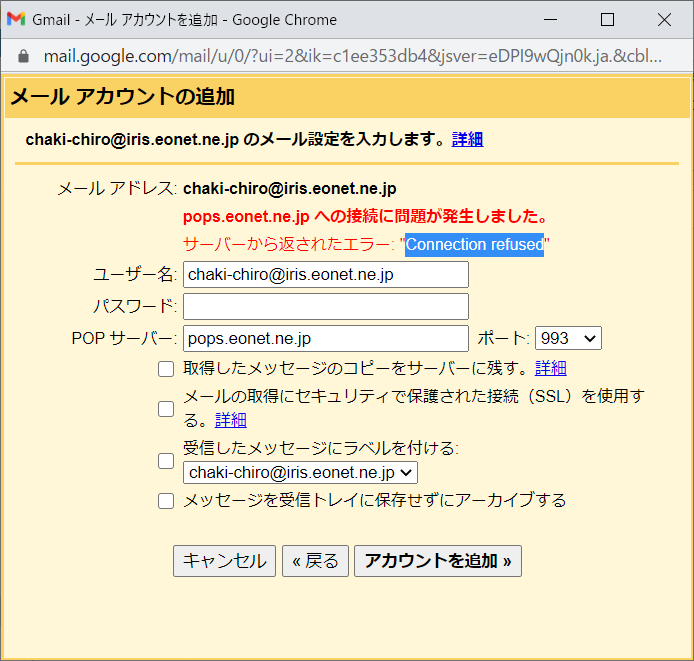
Task: Click the lock icon in address bar
Action: click(23, 56)
